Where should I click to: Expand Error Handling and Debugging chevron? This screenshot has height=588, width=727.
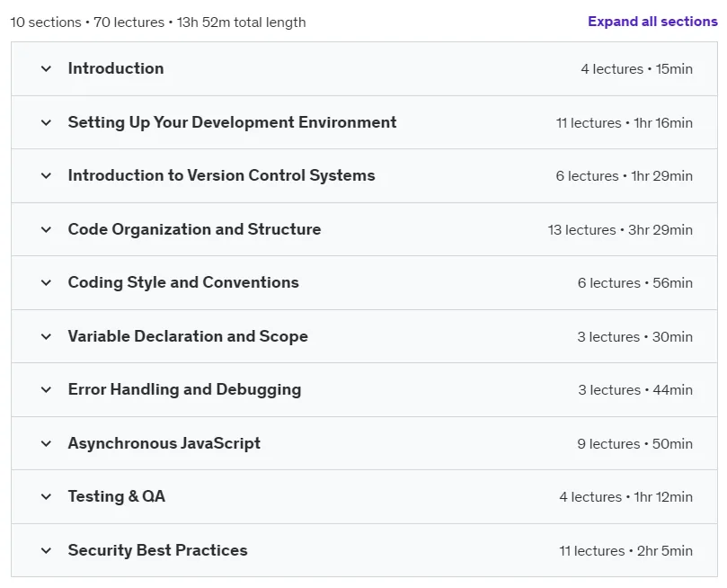point(46,390)
